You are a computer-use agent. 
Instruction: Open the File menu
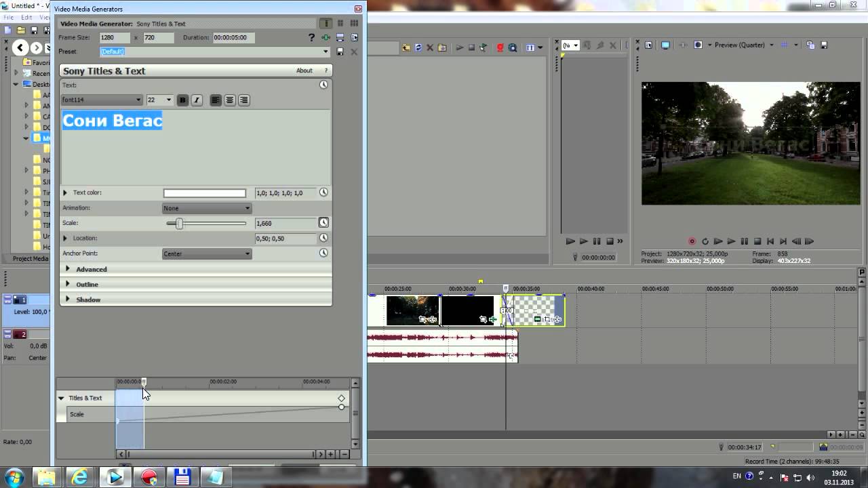(x=8, y=17)
